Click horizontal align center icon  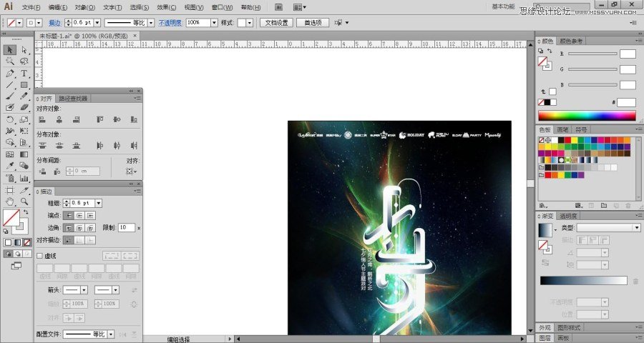59,119
